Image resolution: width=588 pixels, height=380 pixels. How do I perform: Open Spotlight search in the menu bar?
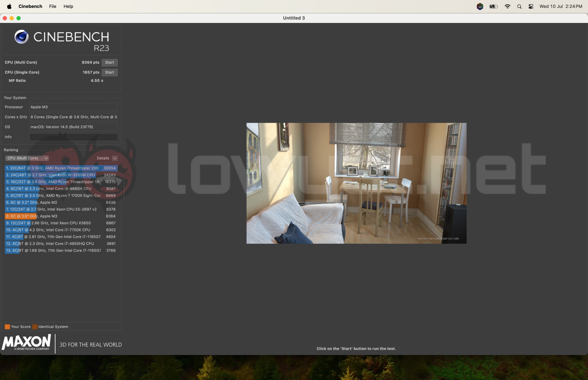[x=519, y=6]
